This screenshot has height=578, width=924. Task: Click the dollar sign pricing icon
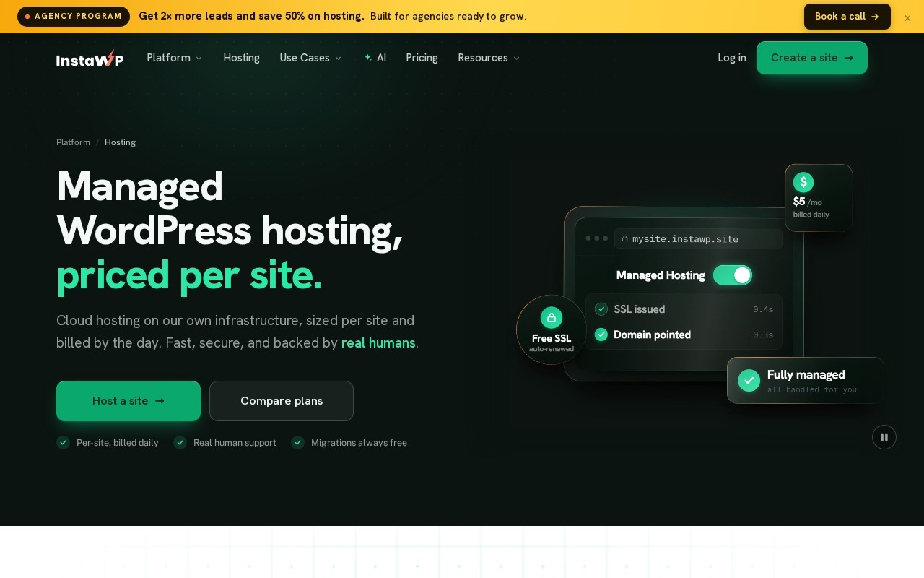[x=803, y=182]
